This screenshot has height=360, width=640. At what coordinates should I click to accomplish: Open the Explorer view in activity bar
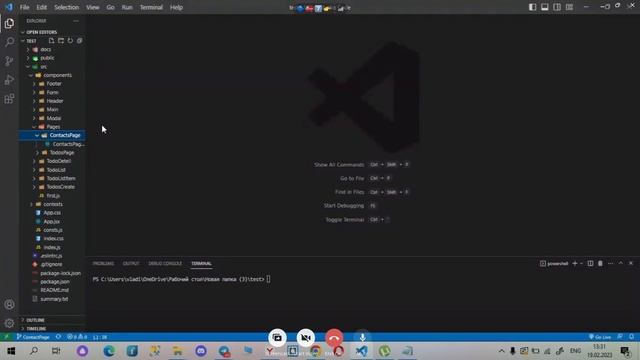[9, 23]
